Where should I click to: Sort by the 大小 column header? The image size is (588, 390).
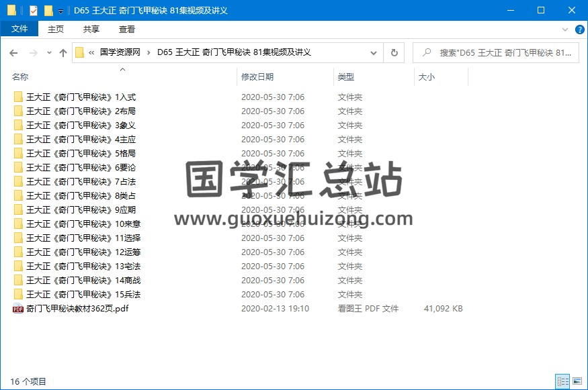(x=426, y=77)
